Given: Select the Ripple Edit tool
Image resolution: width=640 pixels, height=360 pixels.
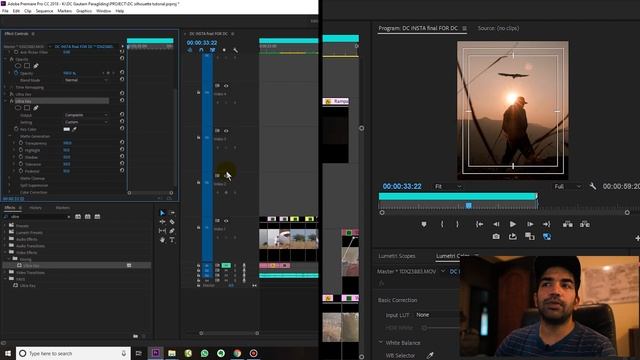Looking at the screenshot, I should [x=162, y=222].
